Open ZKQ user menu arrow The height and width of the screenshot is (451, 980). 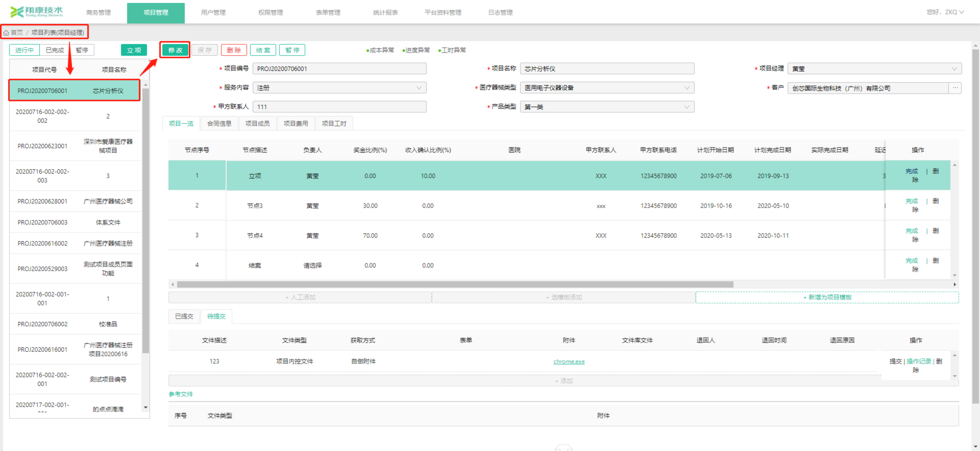coord(962,12)
